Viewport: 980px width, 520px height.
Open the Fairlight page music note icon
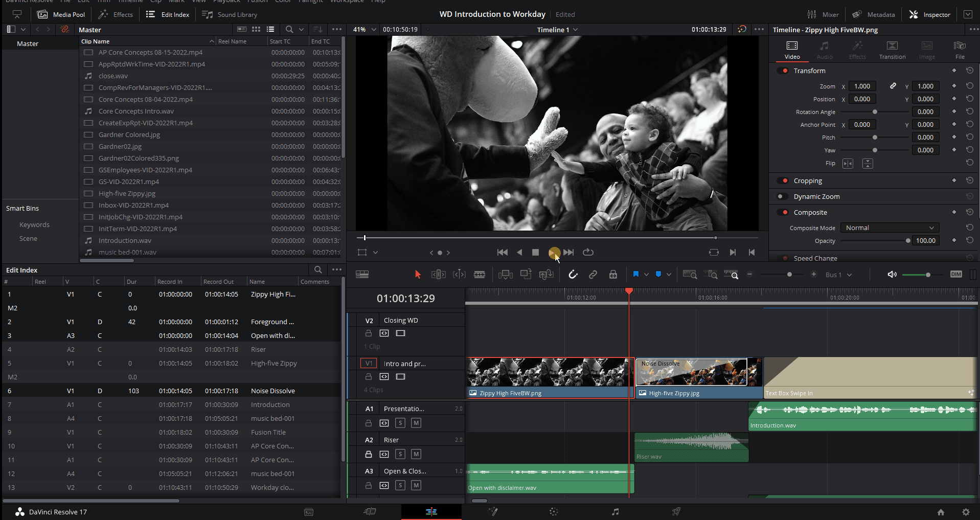pos(616,512)
